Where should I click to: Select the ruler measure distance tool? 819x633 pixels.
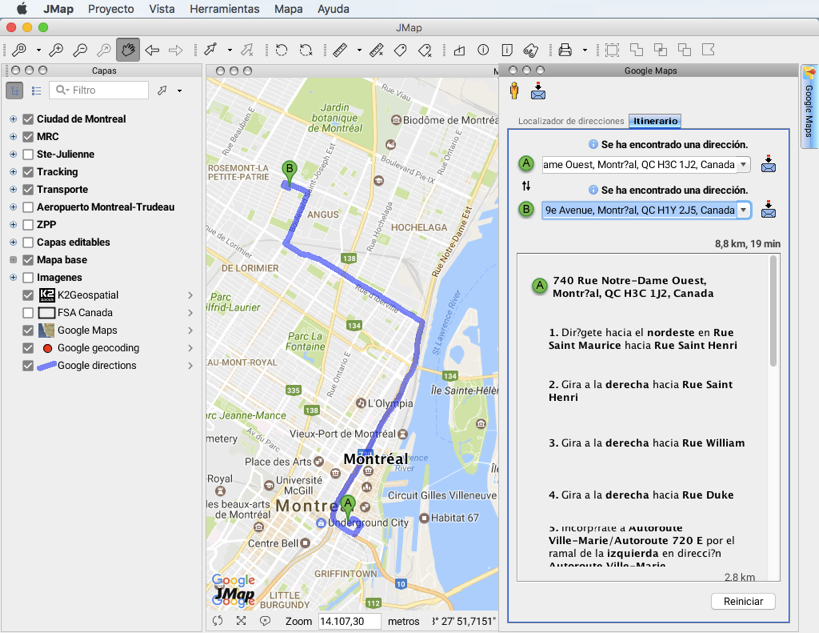pyautogui.click(x=340, y=49)
